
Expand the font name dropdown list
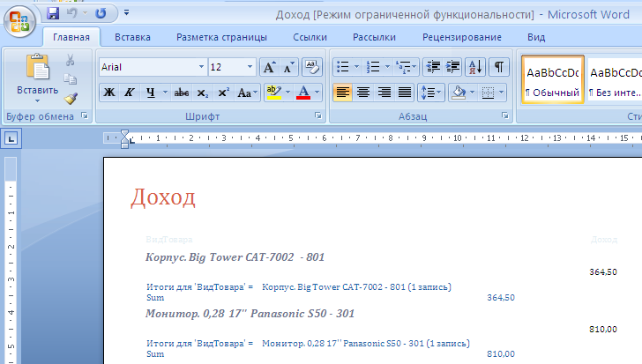(201, 67)
